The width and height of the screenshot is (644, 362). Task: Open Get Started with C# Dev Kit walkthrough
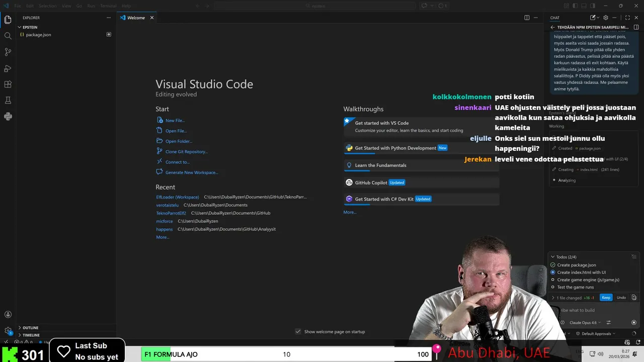click(x=421, y=199)
